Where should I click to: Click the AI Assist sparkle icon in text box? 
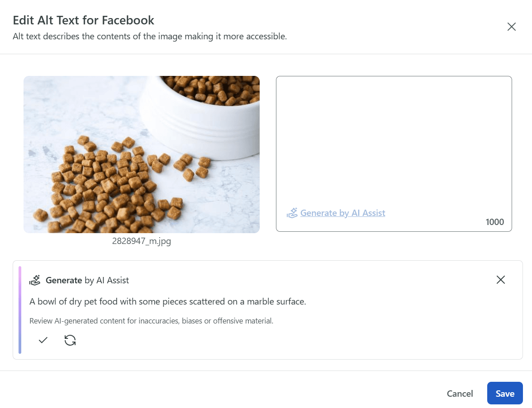tap(292, 213)
